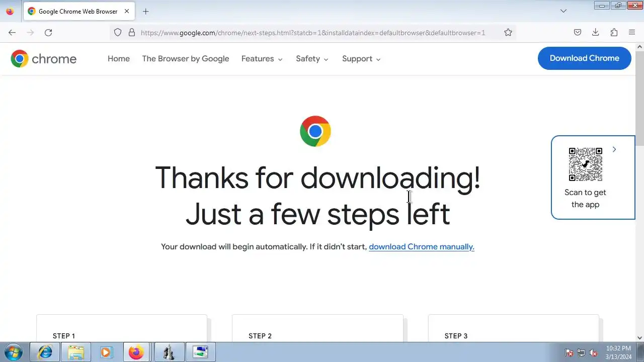Click the Firefox back arrow
This screenshot has height=362, width=644.
pos(12,33)
